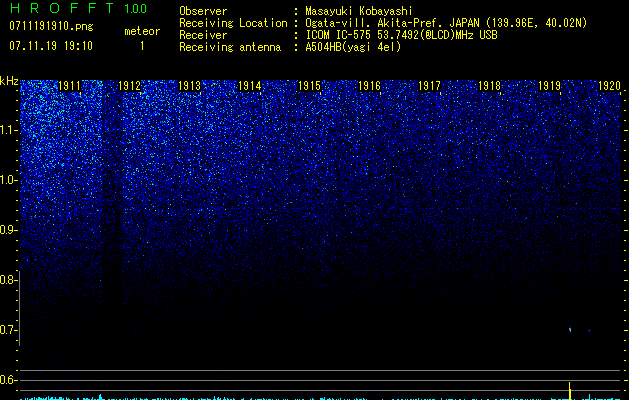Click the meteor count value 1
The width and height of the screenshot is (629, 400).
click(142, 46)
